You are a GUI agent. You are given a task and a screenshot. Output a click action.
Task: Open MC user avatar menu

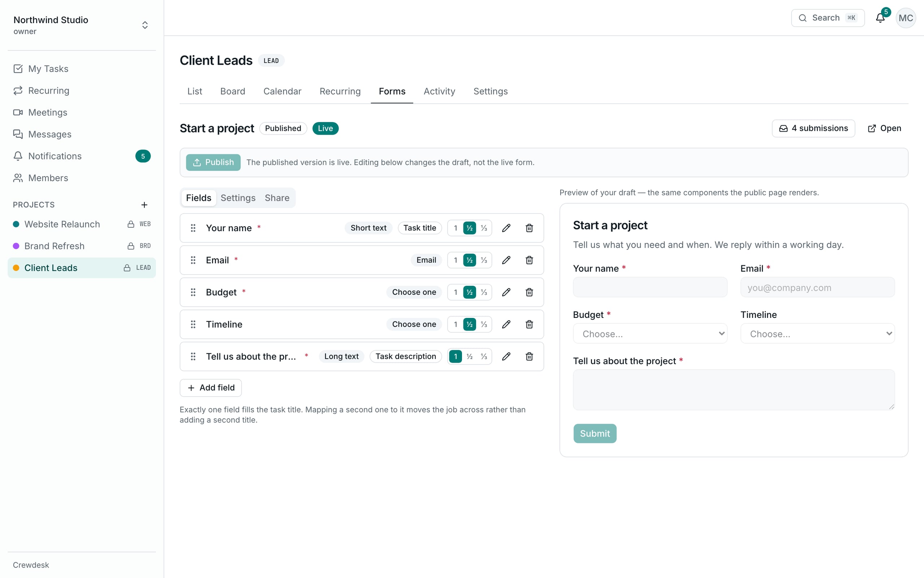click(x=906, y=18)
